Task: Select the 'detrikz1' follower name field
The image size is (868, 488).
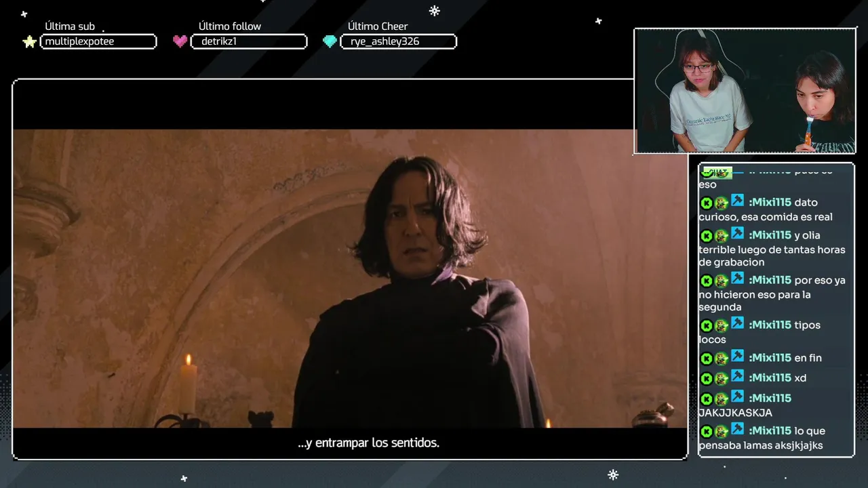Action: pyautogui.click(x=249, y=42)
